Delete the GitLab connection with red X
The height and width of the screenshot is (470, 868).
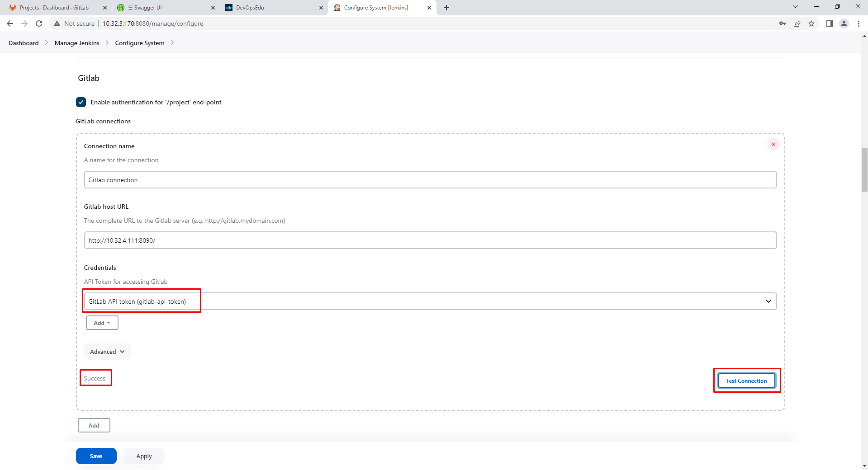[x=773, y=144]
